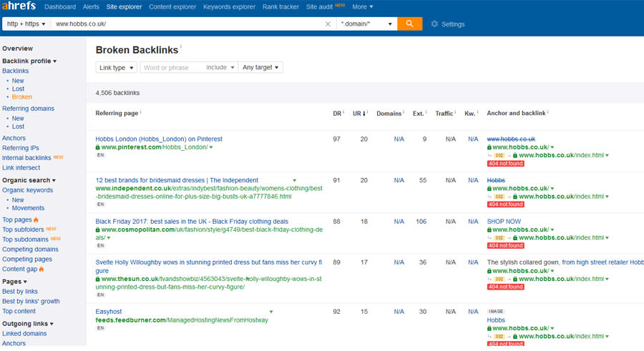Sort by Traffic column header
Screen dimensions: 644x351
[444, 114]
